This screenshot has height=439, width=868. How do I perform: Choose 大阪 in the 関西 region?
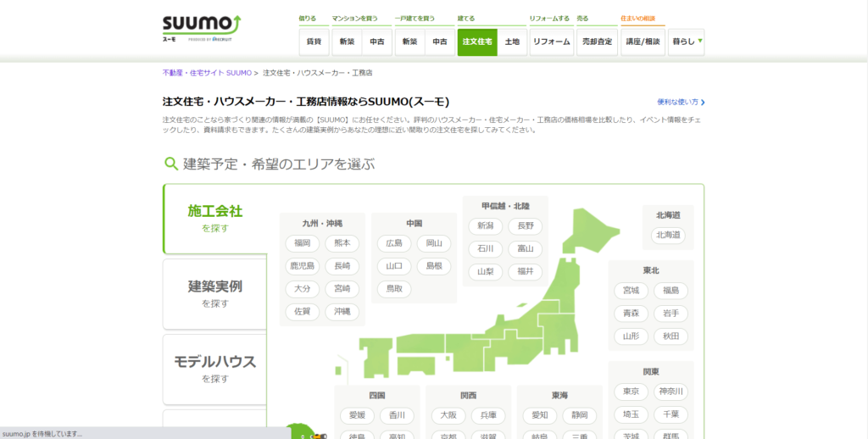(448, 416)
